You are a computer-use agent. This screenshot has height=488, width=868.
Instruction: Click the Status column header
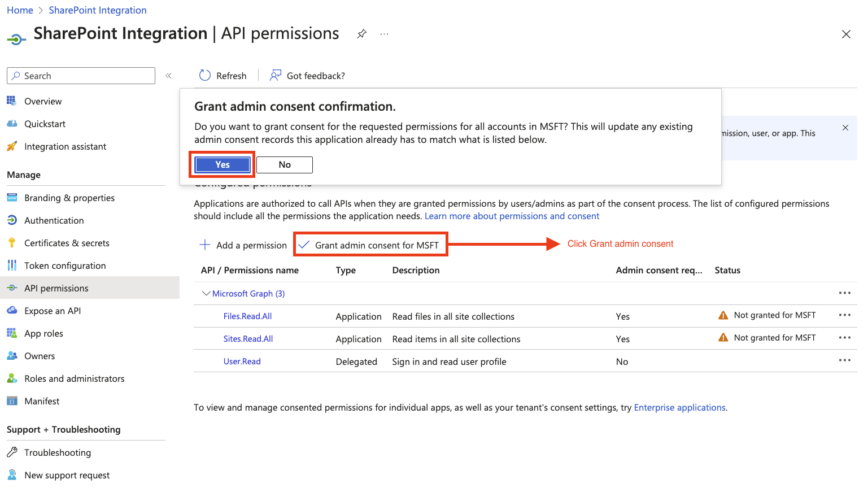pyautogui.click(x=727, y=270)
